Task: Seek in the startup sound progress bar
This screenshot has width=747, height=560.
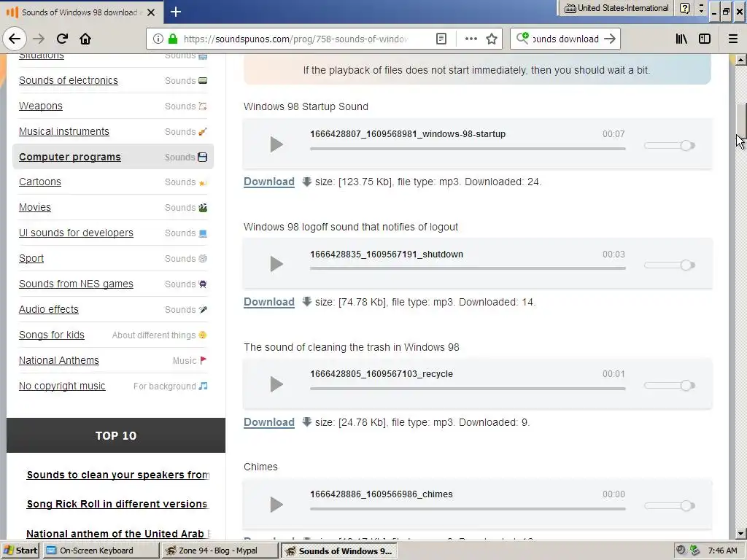Action: (468, 149)
